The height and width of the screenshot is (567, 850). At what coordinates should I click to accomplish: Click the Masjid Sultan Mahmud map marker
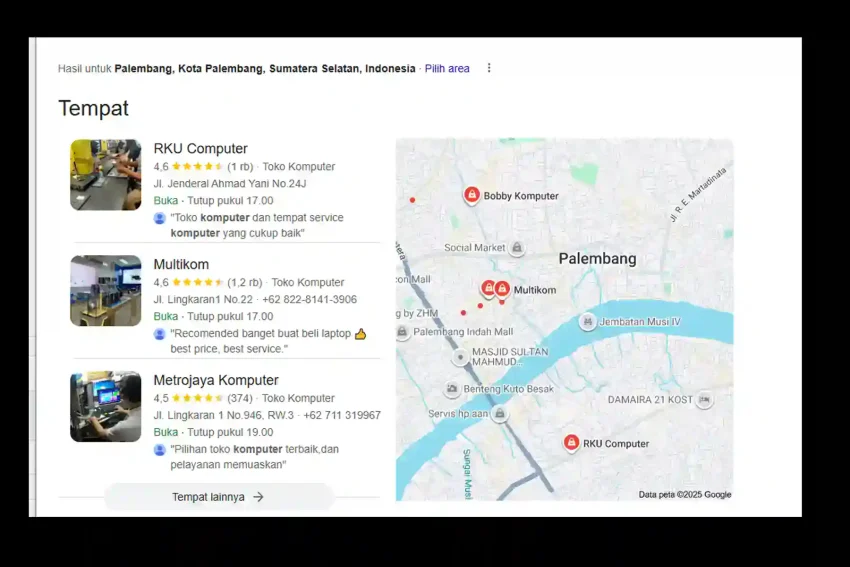[x=460, y=357]
